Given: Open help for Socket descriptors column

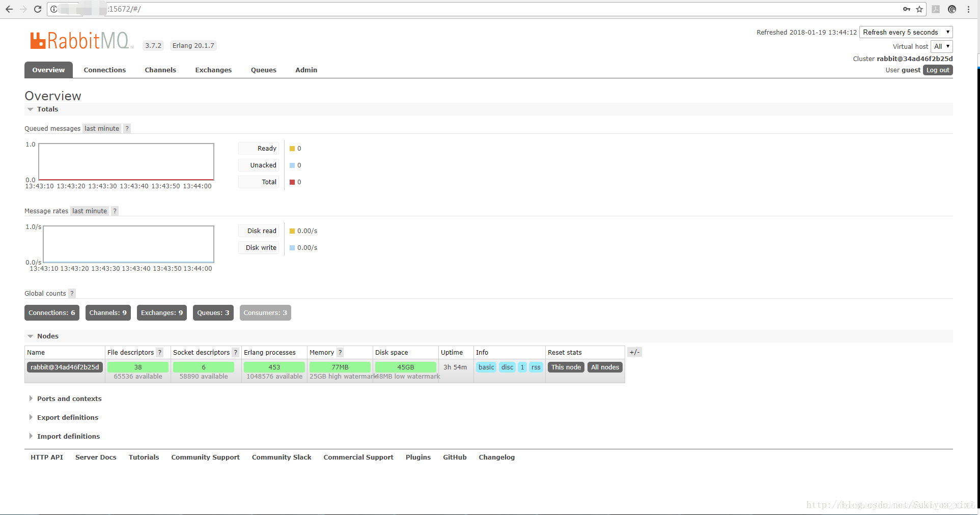Looking at the screenshot, I should tap(236, 353).
